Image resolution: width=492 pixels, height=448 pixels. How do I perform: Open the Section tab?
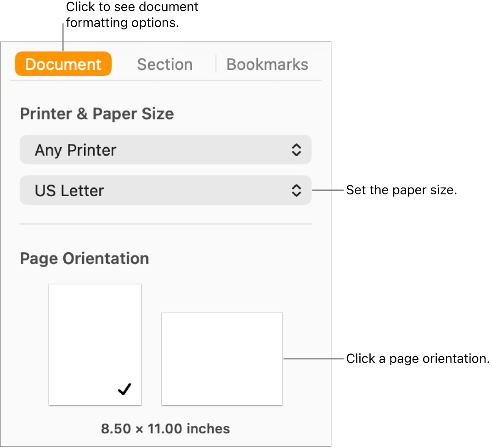[164, 64]
